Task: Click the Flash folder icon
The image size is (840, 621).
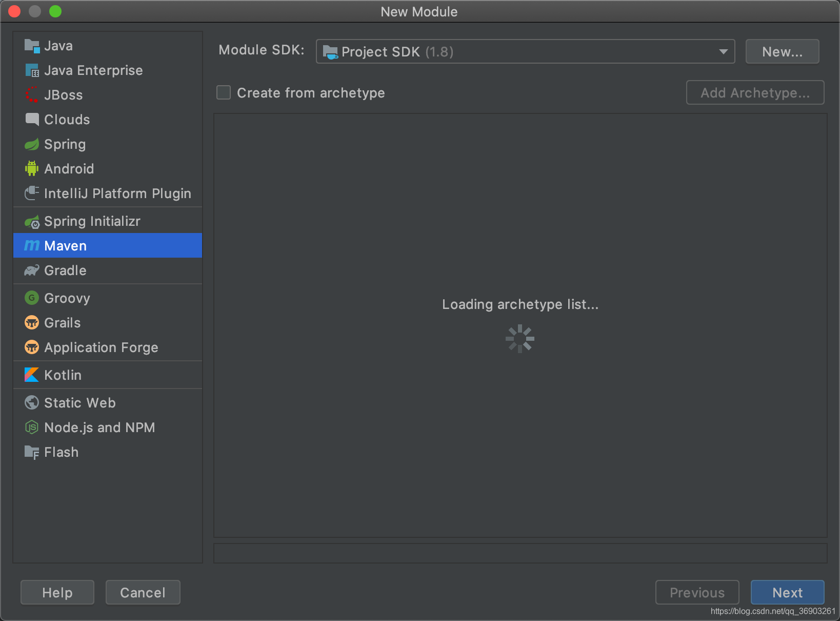Action: [32, 452]
